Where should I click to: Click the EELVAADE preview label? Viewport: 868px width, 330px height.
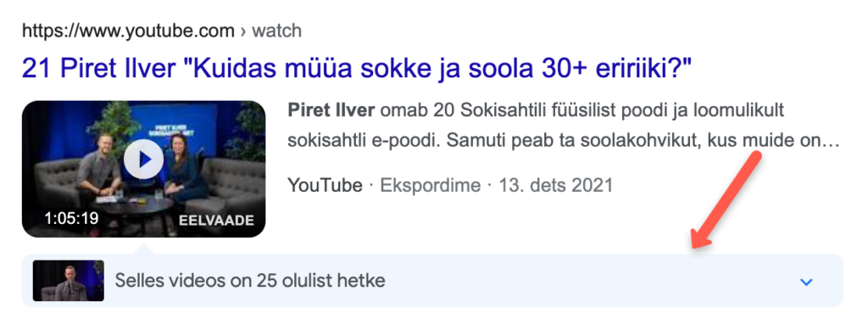(216, 221)
